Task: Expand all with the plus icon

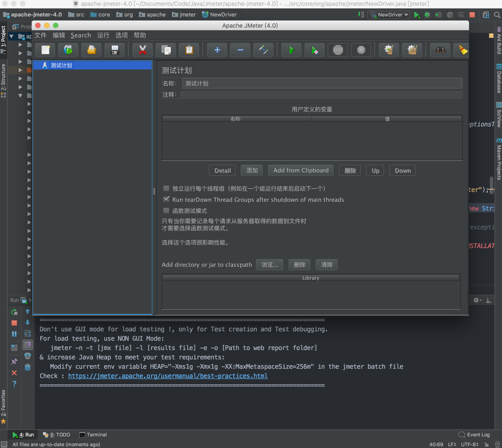Action: 217,50
